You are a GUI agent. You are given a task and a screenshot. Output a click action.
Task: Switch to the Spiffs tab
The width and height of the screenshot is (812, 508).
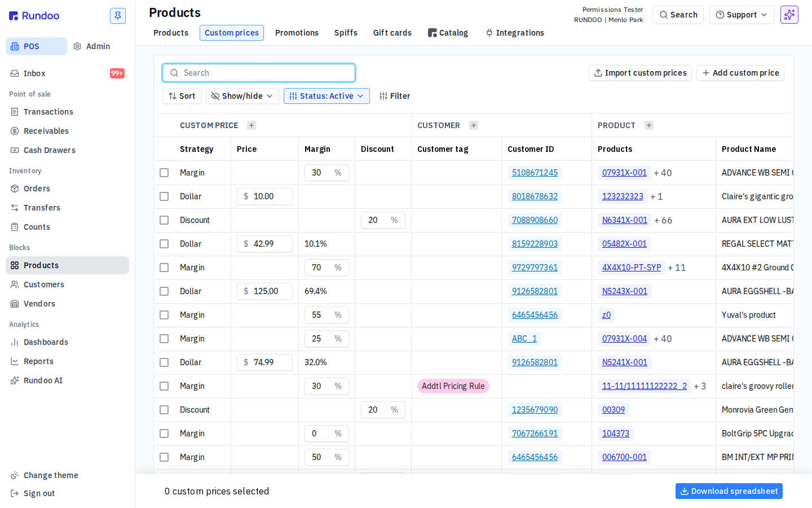tap(346, 33)
